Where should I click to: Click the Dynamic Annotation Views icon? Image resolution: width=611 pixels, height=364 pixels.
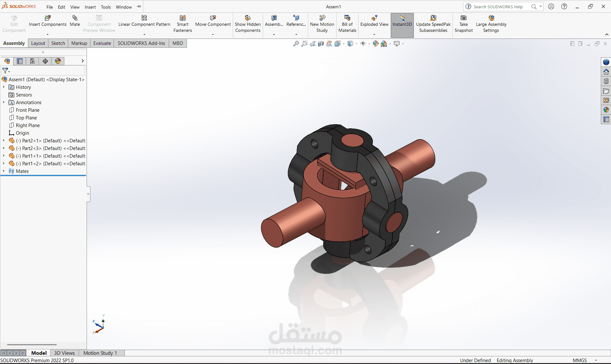pos(329,44)
